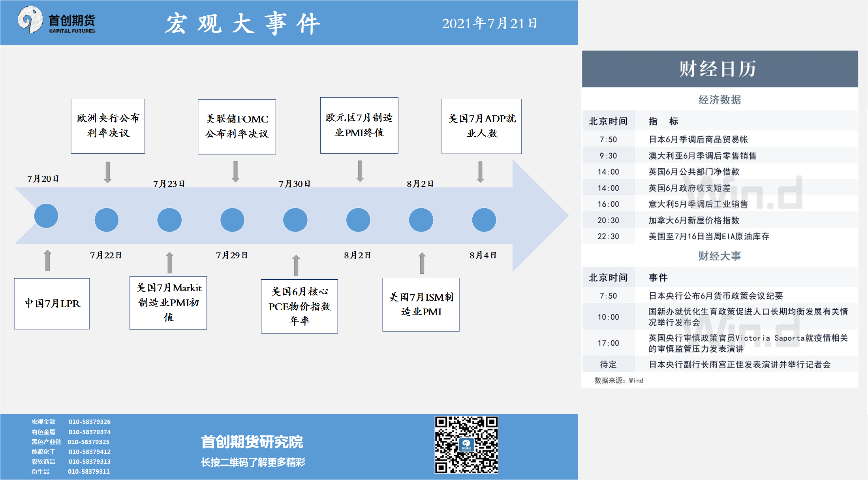Click the timeline circle for 7月20日
This screenshot has width=868, height=480.
click(46, 216)
